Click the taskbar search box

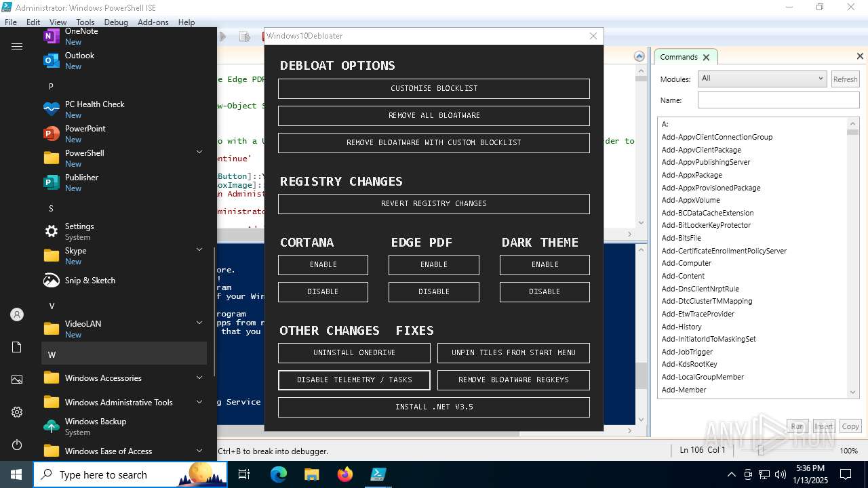(130, 474)
